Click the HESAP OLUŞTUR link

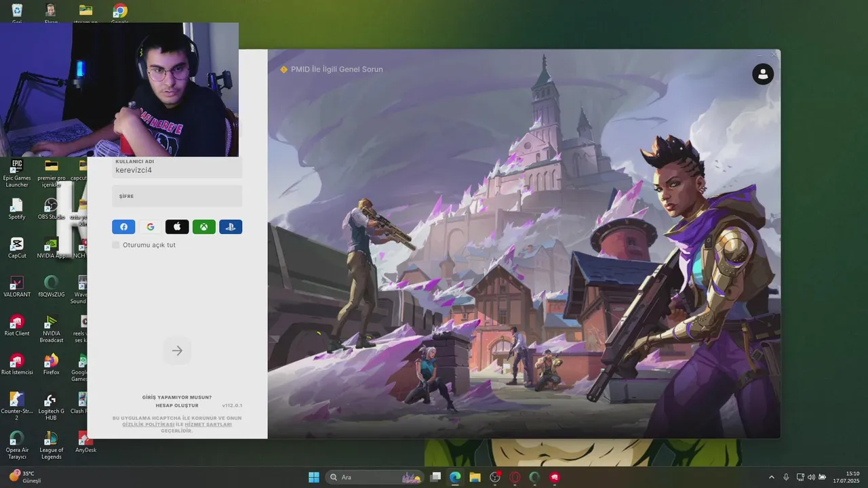[x=177, y=405]
